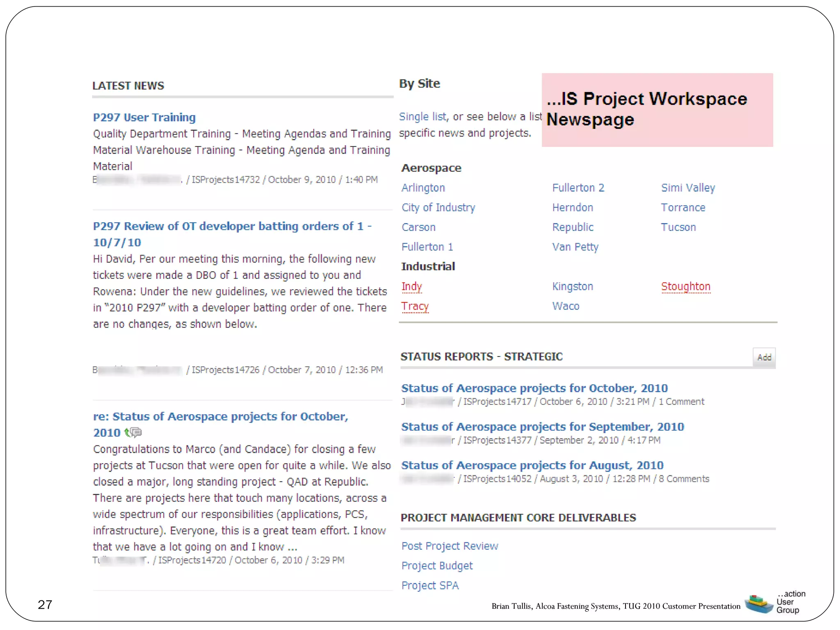Open Status of Aerospace projects for August

click(532, 465)
